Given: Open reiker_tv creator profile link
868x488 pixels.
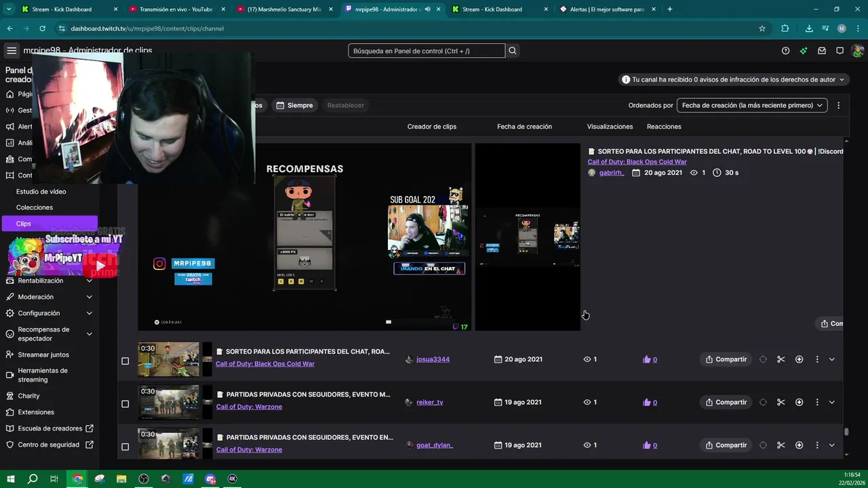Looking at the screenshot, I should click(430, 402).
